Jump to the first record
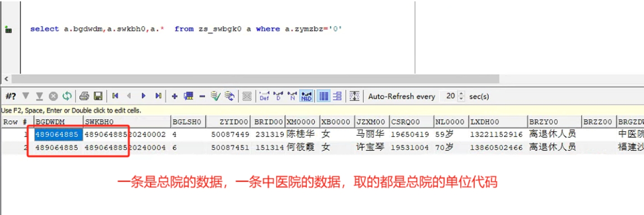 click(115, 96)
